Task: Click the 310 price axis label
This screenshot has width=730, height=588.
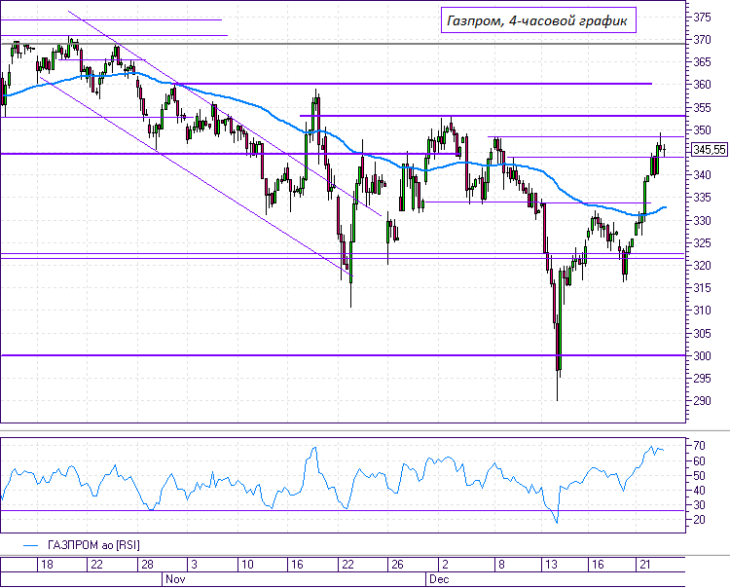Action: pyautogui.click(x=702, y=310)
